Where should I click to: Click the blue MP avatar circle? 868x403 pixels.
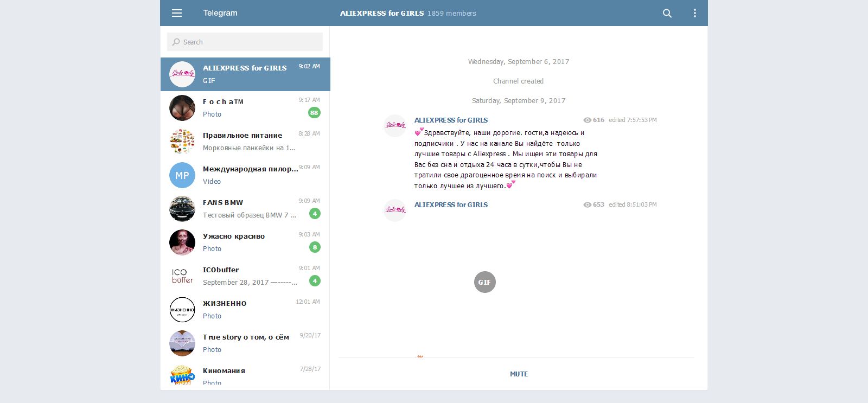pyautogui.click(x=182, y=175)
